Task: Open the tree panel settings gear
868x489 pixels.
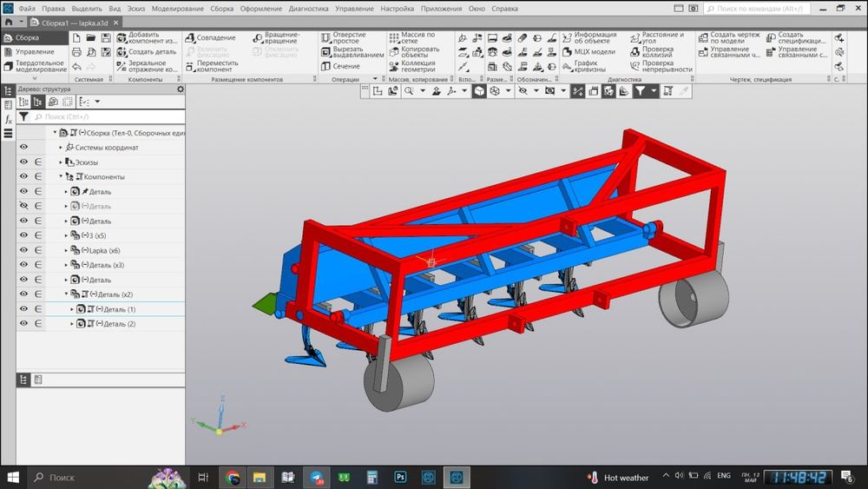Action: [x=180, y=89]
